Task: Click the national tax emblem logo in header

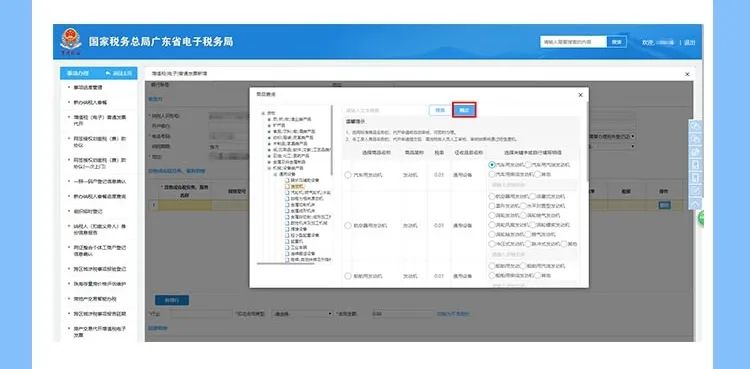Action: [71, 41]
